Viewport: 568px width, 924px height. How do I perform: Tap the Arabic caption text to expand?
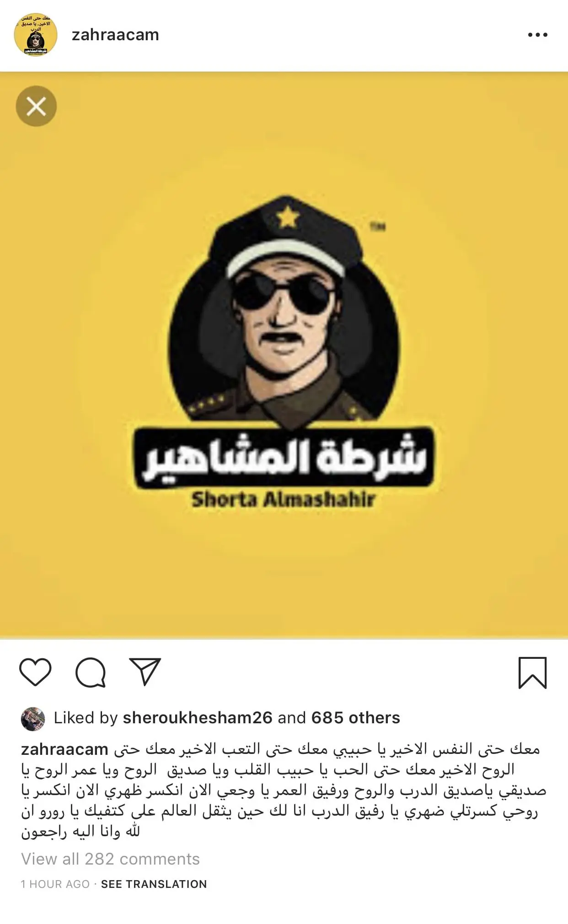pyautogui.click(x=284, y=790)
